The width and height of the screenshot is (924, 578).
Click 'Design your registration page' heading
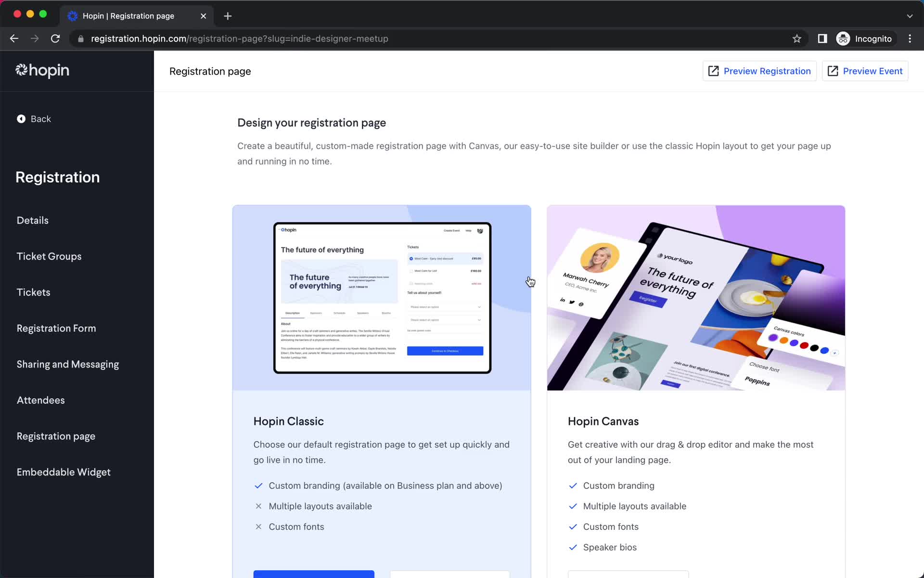pos(311,123)
